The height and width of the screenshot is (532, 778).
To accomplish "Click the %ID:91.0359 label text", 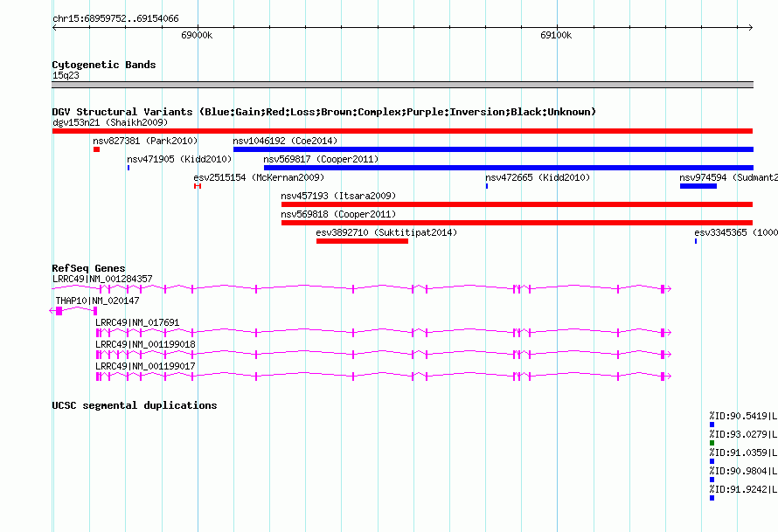I will click(x=743, y=453).
